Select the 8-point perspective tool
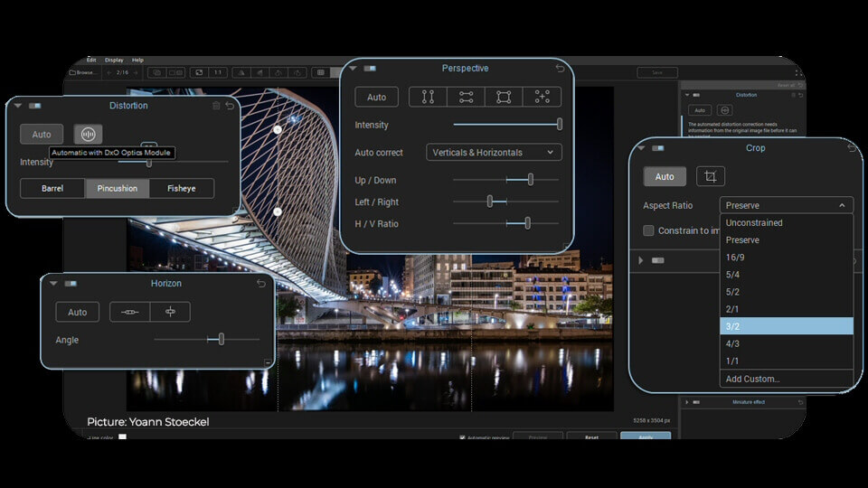868x488 pixels. pos(542,97)
